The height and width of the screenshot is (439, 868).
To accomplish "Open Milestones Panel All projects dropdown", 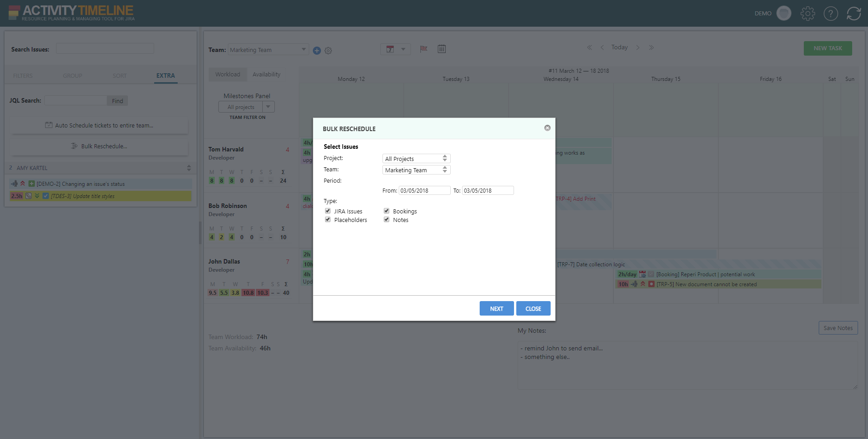I will (x=246, y=107).
